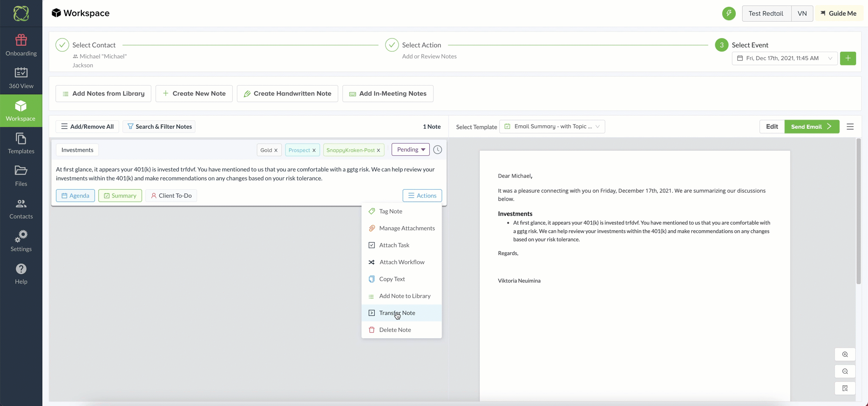Open the event date dropdown
The image size is (868, 406).
(x=785, y=58)
